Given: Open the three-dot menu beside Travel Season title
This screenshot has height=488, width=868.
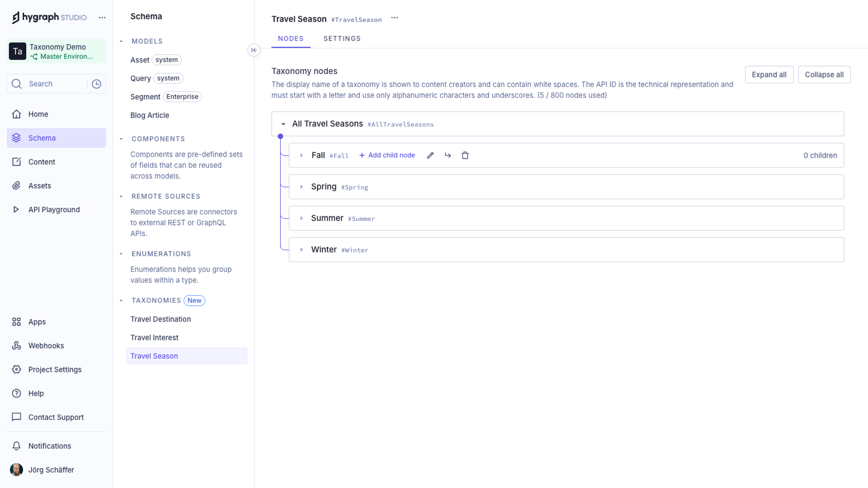Looking at the screenshot, I should coord(395,18).
